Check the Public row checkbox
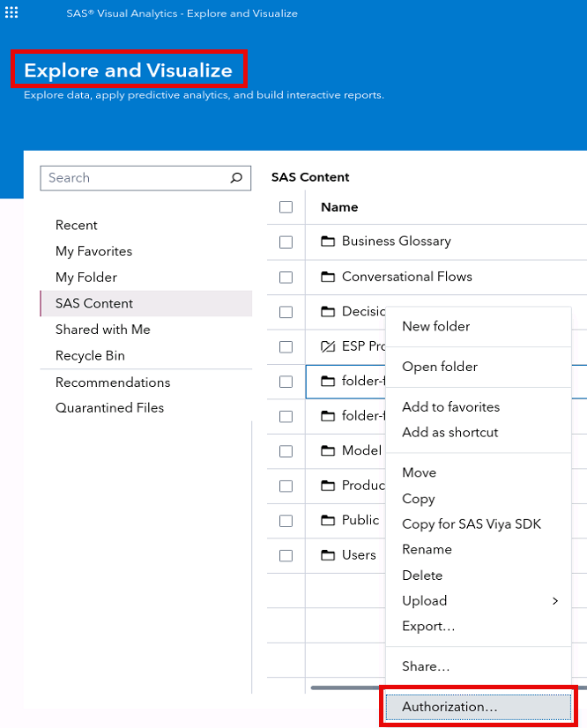The width and height of the screenshot is (587, 728). tap(285, 520)
